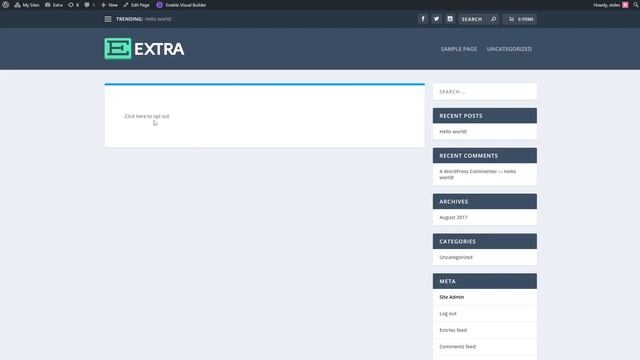Open Uncategorized under Categories
This screenshot has height=360, width=640.
pos(456,257)
